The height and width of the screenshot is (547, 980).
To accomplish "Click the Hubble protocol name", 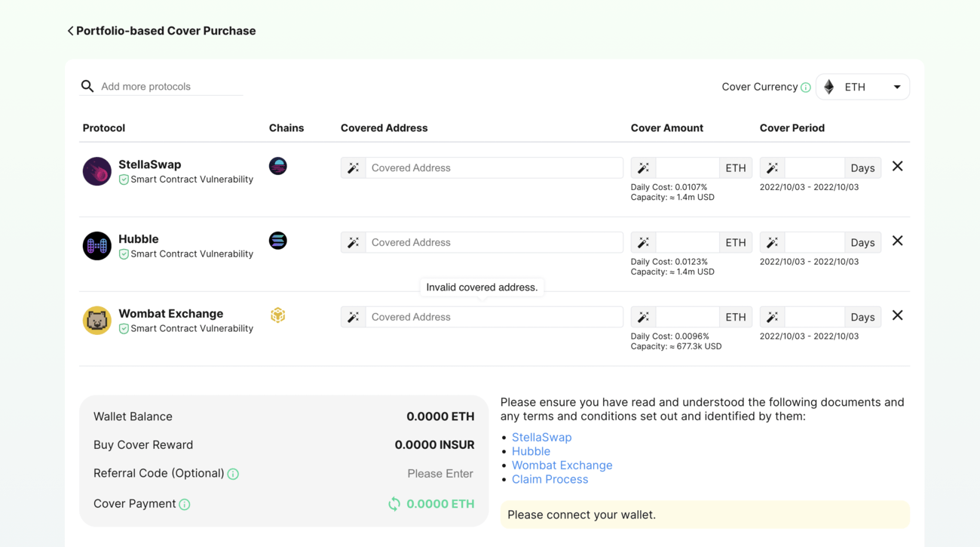I will (x=139, y=239).
